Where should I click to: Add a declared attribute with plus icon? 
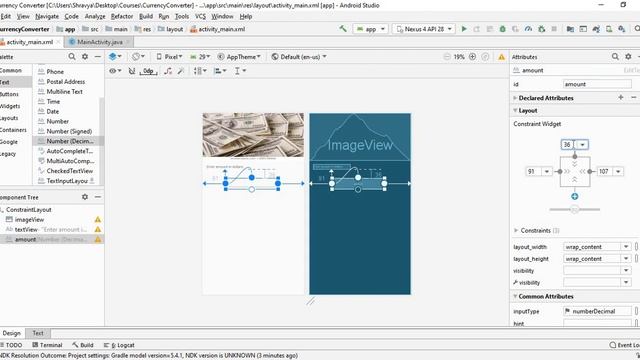click(x=621, y=98)
